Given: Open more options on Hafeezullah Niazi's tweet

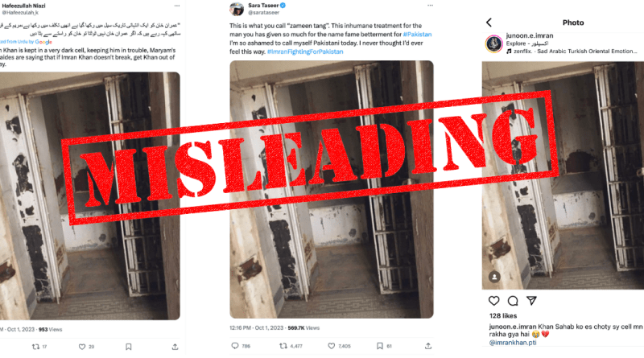Looking at the screenshot, I should 177,6.
